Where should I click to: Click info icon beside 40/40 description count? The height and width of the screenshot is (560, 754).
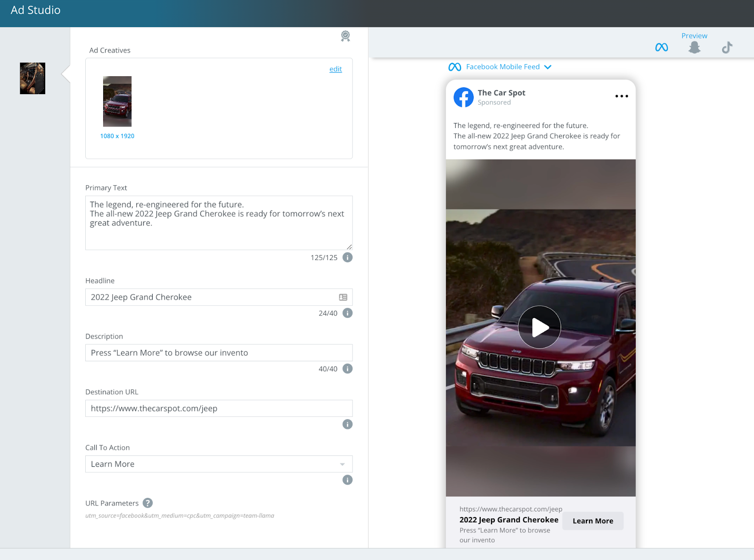[x=347, y=369]
